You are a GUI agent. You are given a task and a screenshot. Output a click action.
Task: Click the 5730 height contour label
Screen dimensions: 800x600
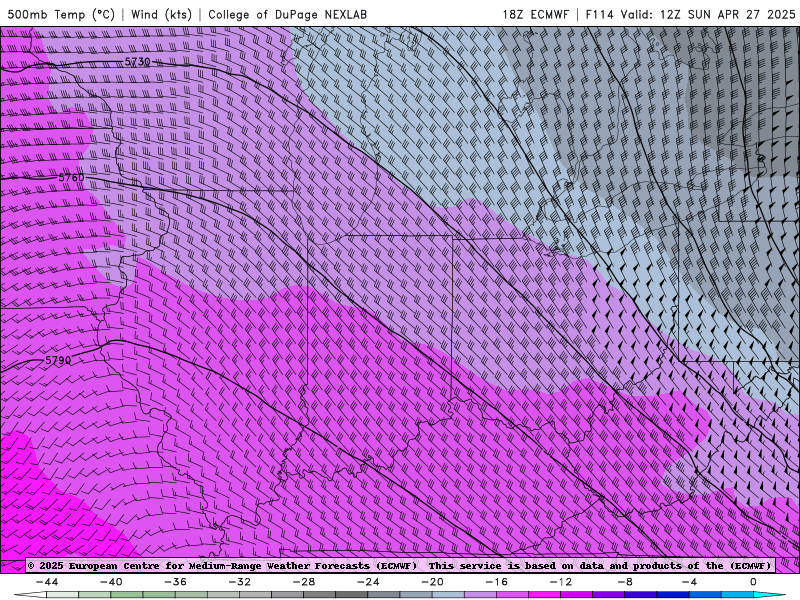tap(137, 62)
